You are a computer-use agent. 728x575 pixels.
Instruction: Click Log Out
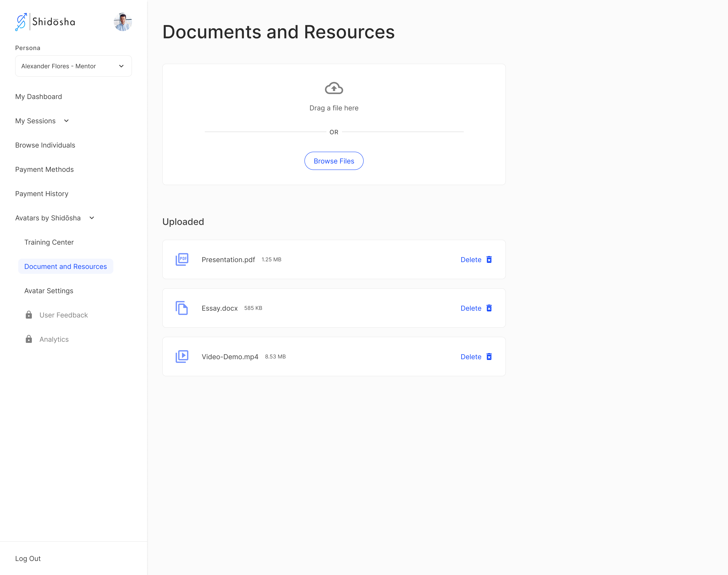(28, 558)
